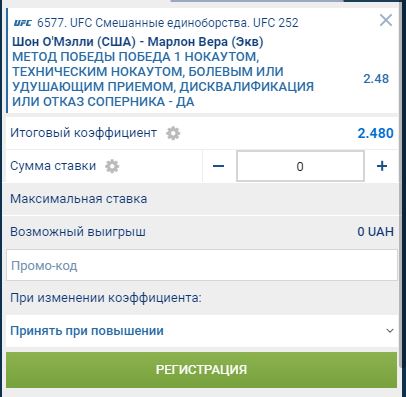Click the При изменении коэффициента label
The height and width of the screenshot is (397, 406).
point(106,297)
